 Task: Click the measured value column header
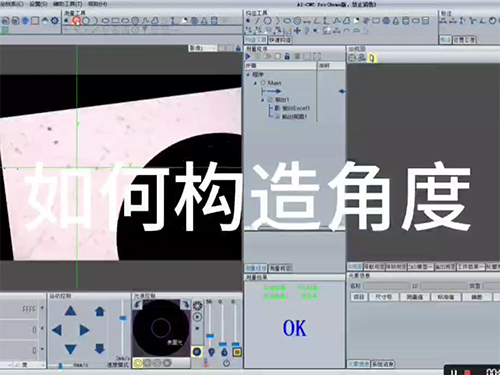(x=415, y=297)
